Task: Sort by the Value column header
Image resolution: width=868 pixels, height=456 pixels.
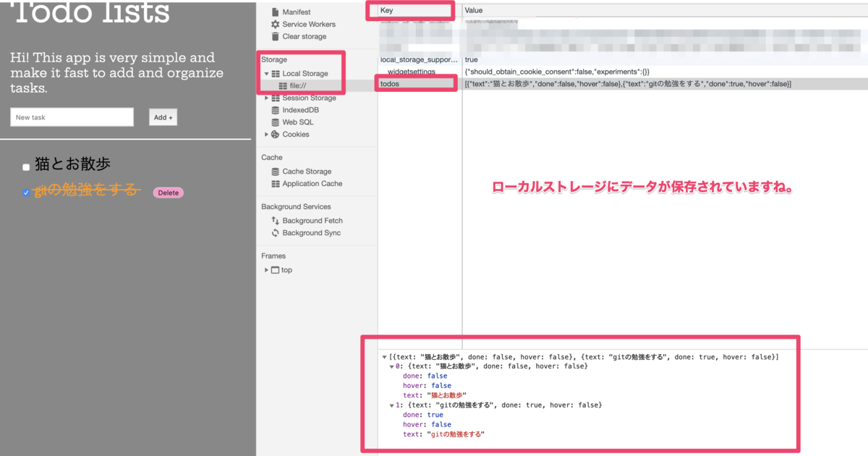Action: [665, 11]
